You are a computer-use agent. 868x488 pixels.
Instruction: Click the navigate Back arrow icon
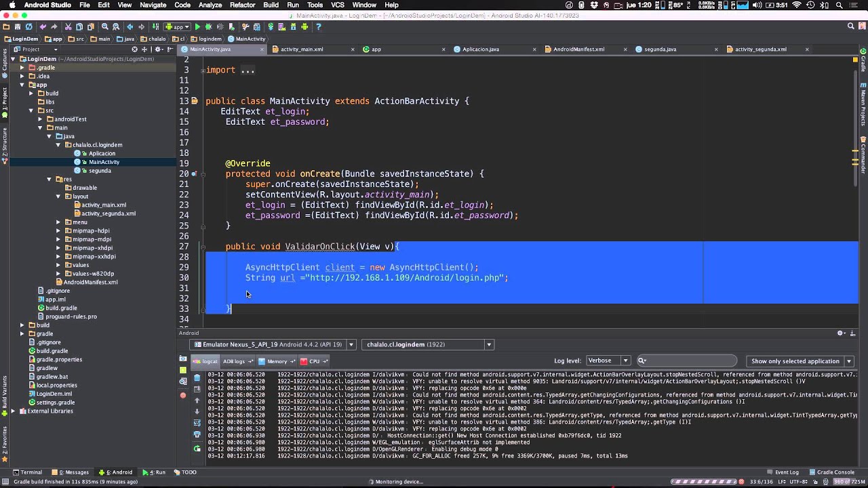(130, 27)
